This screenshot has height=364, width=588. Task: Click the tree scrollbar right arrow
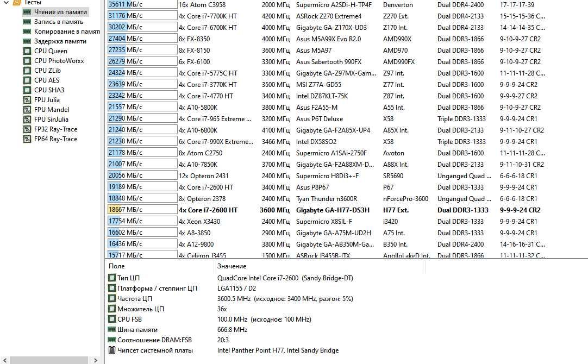(x=95, y=360)
